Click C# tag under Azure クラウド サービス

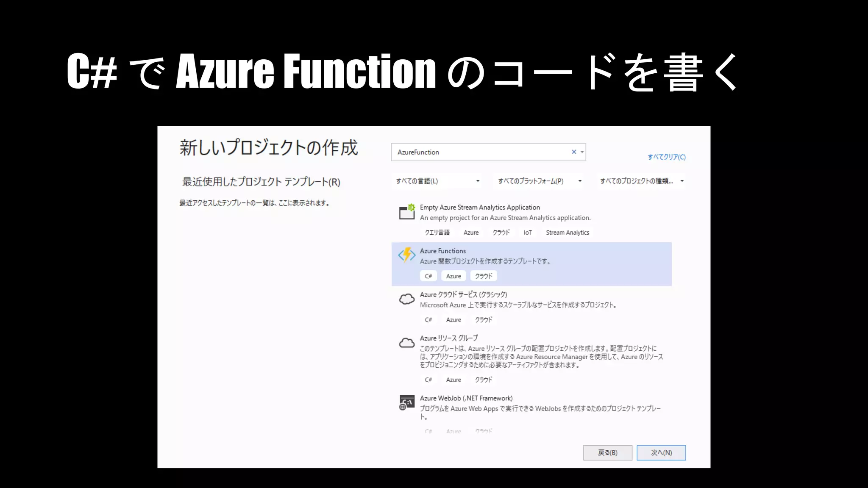(428, 320)
